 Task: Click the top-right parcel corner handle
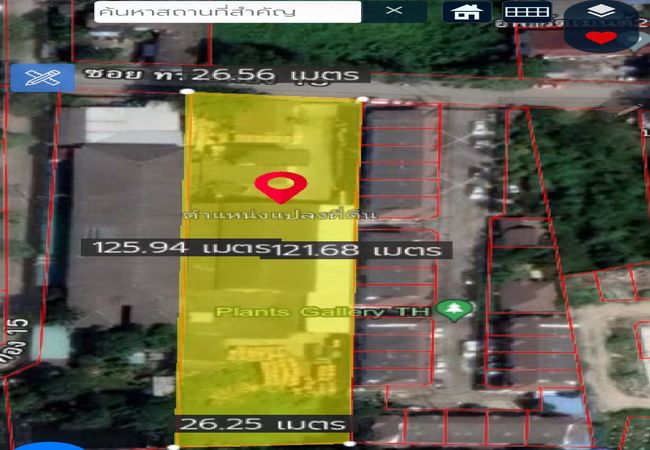(361, 99)
